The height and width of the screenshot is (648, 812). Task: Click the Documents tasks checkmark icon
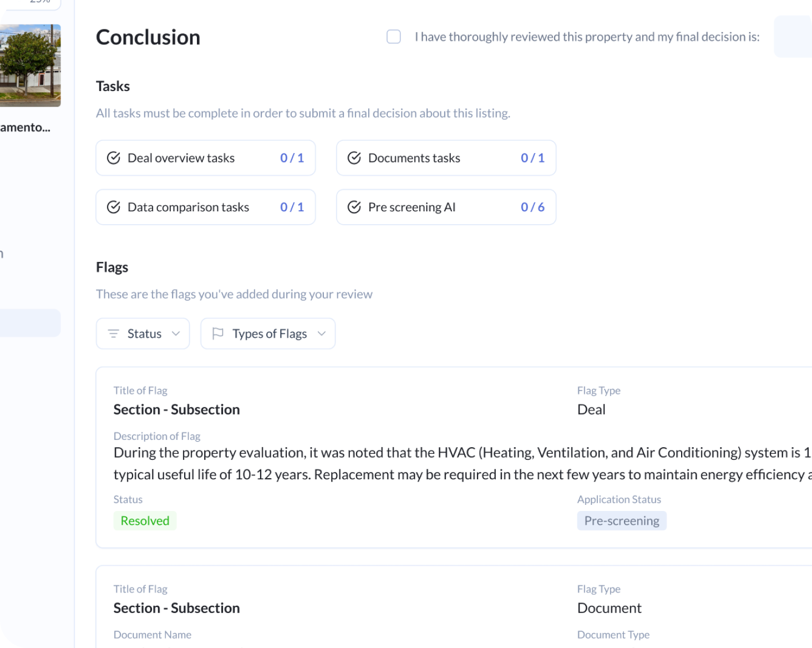[x=354, y=158]
